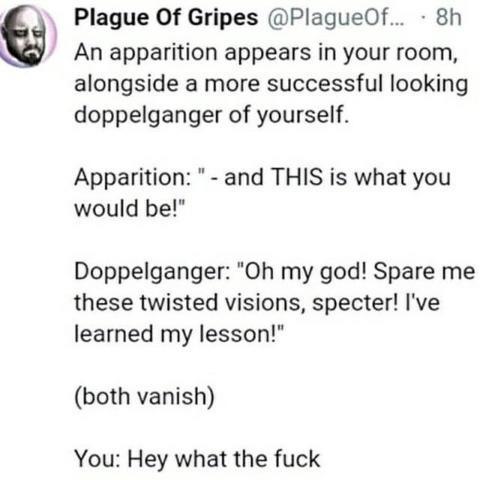Image resolution: width=480 pixels, height=480 pixels.
Task: Select the phrase 'Oh my god! Spare me'
Action: pyautogui.click(x=359, y=272)
